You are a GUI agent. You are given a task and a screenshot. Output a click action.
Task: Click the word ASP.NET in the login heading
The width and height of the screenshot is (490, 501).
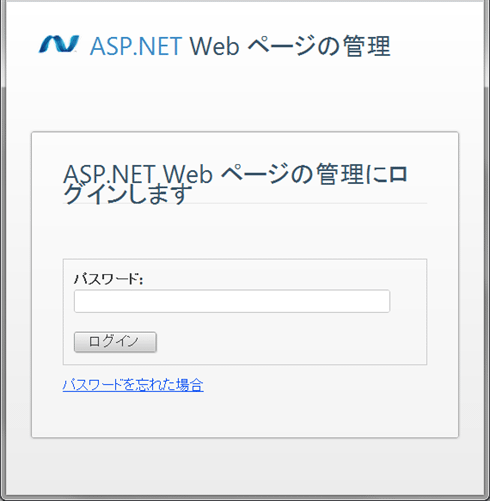coord(109,174)
